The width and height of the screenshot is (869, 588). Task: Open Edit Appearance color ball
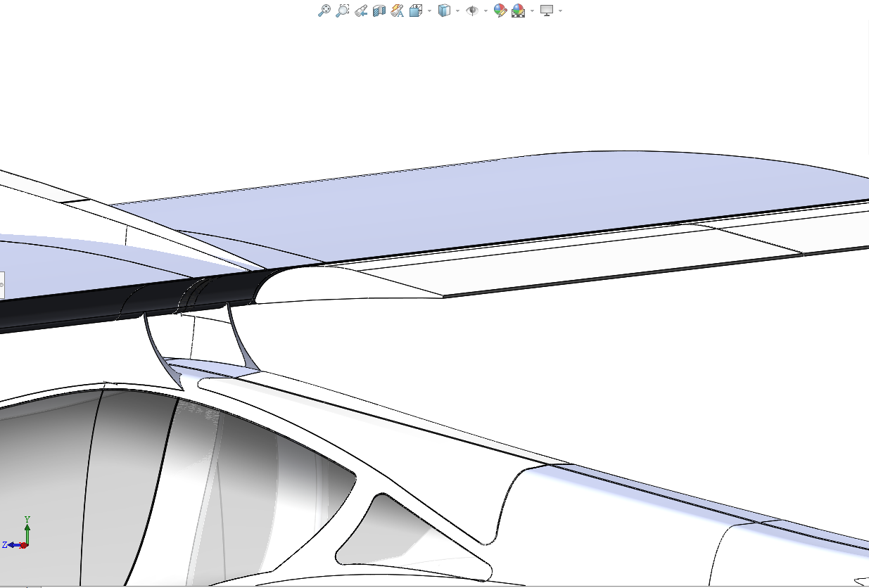click(500, 11)
